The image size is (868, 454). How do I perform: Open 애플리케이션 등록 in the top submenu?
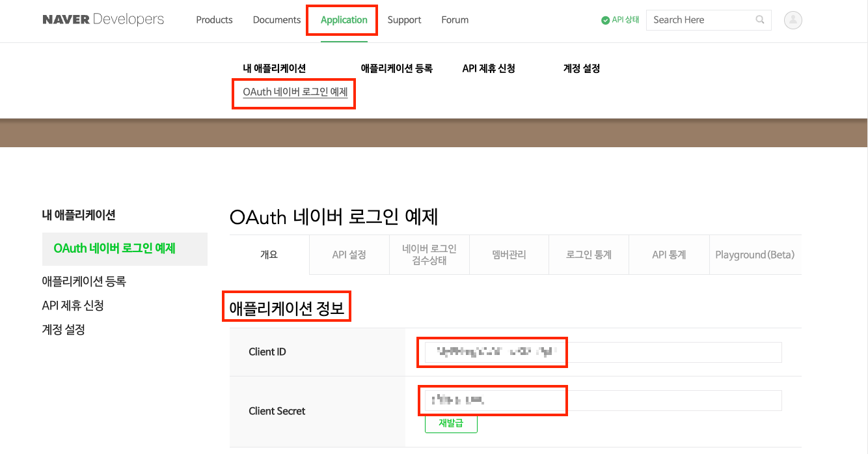pyautogui.click(x=396, y=68)
